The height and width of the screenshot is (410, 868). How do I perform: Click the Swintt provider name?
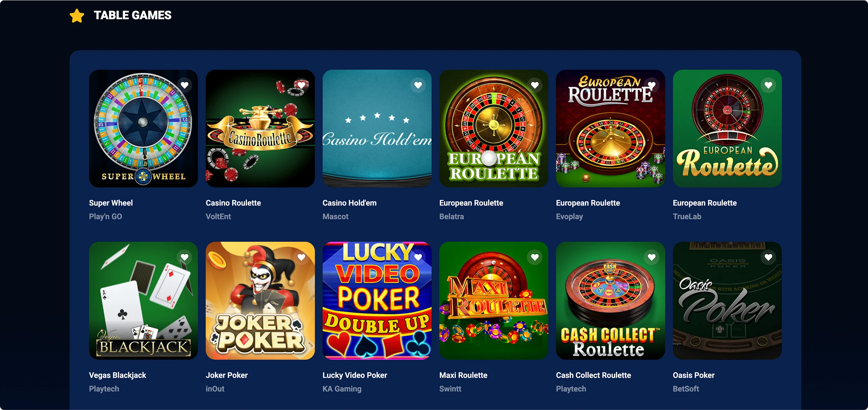point(450,389)
